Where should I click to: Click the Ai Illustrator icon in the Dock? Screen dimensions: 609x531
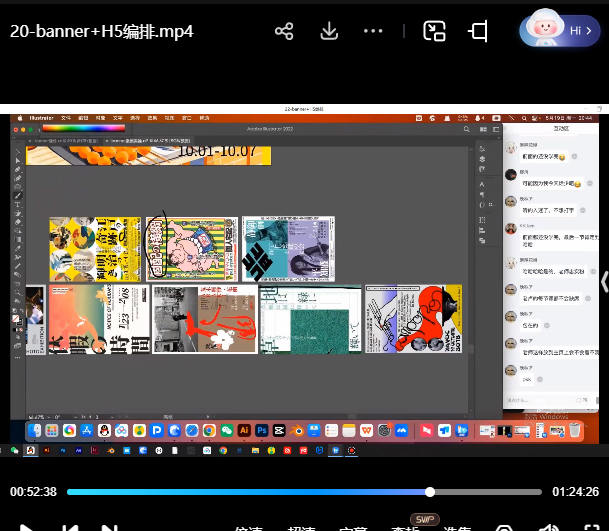pyautogui.click(x=244, y=430)
